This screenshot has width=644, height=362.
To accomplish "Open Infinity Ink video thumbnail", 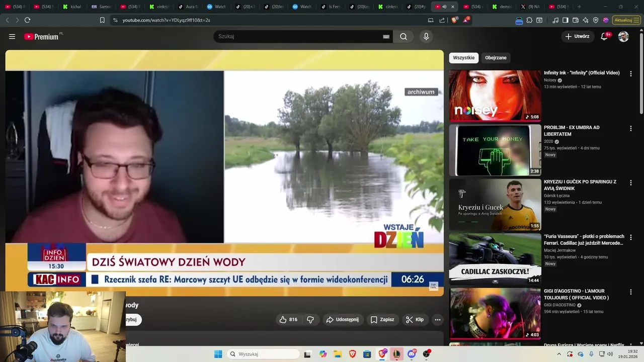I will 495,96.
